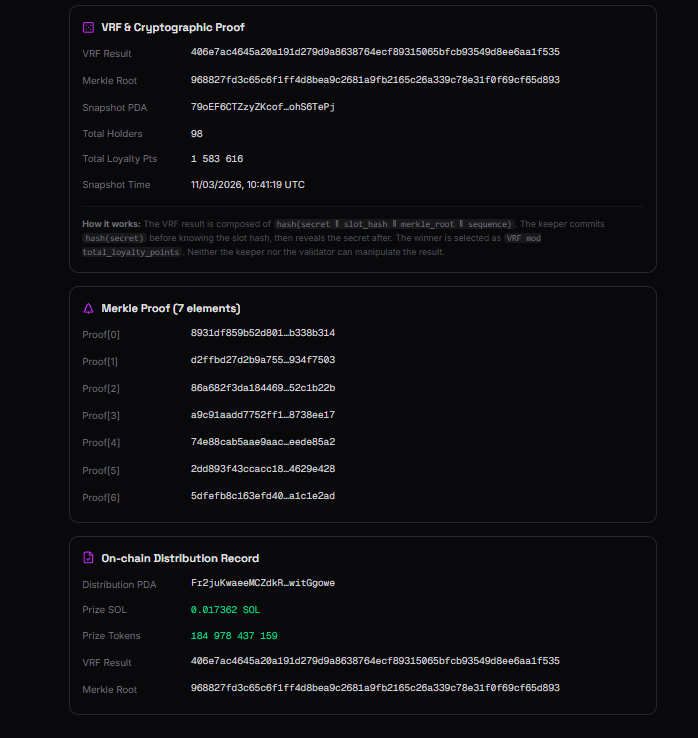Click the Merkle Root hash in the Distribution Record
This screenshot has height=738, width=698.
(x=375, y=688)
